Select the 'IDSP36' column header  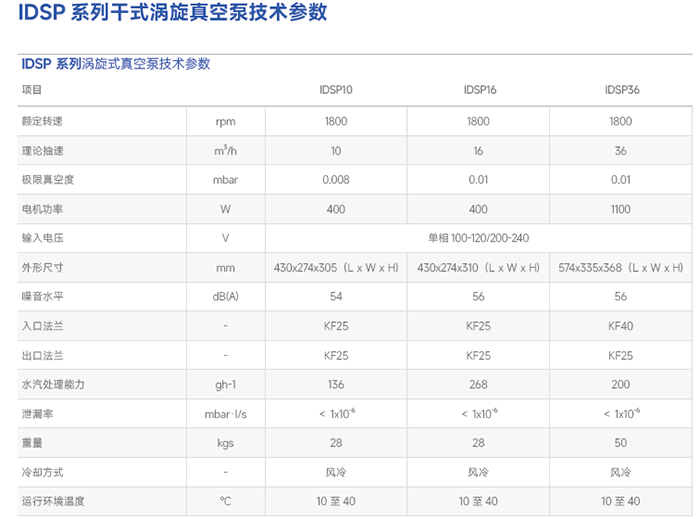point(622,90)
